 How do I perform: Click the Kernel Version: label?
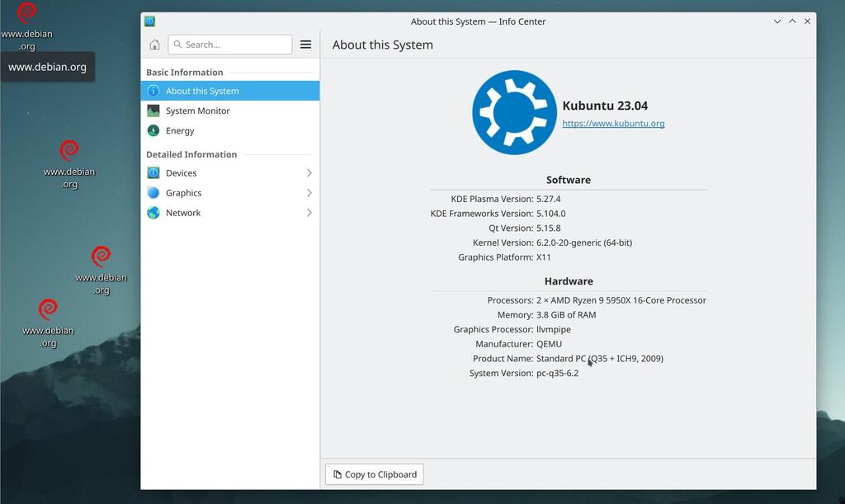pos(503,243)
